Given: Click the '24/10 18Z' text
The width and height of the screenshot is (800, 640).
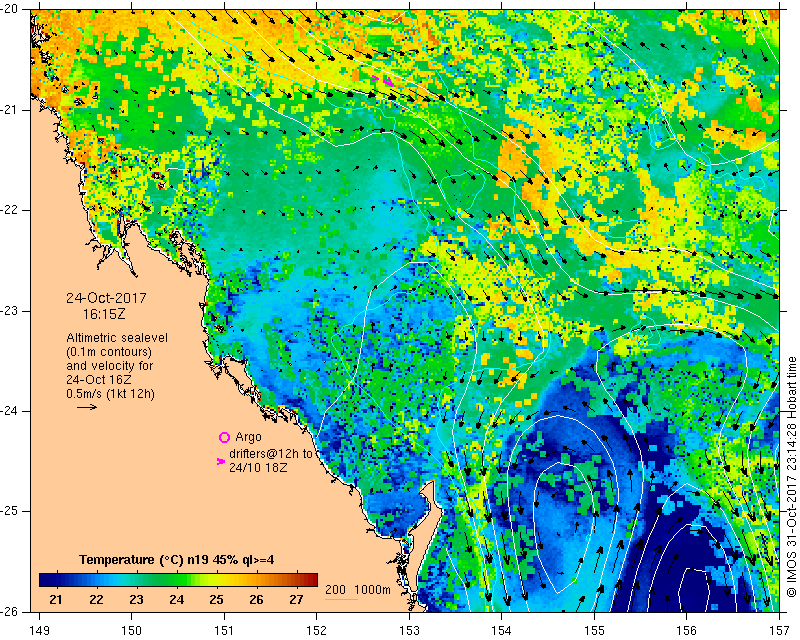Looking at the screenshot, I should point(258,467).
